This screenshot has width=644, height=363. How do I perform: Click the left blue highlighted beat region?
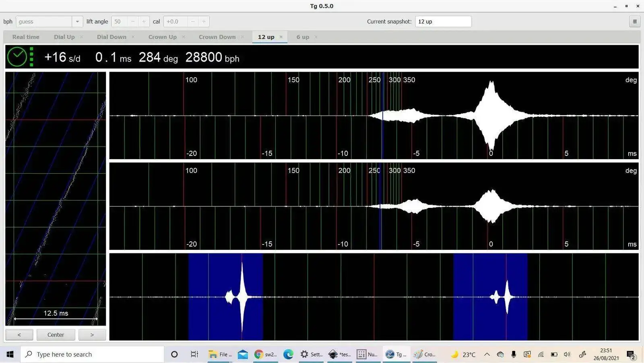pos(226,297)
